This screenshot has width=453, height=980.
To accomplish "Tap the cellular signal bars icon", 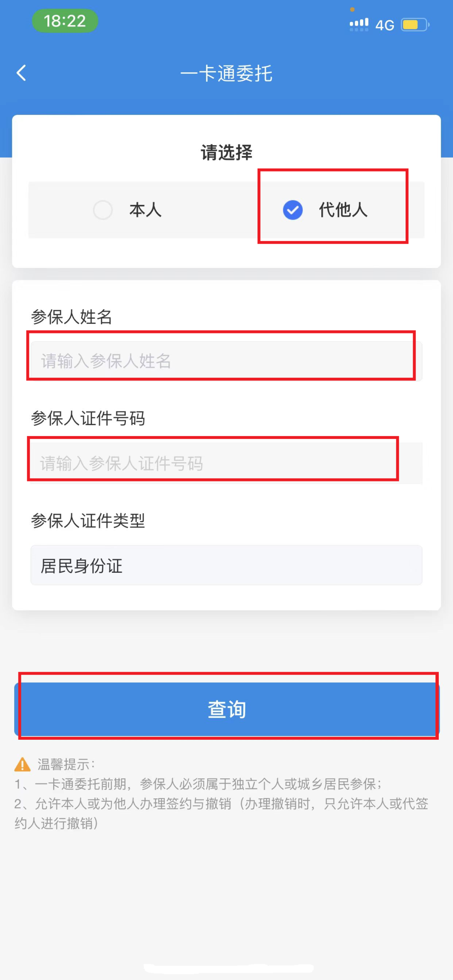I will pos(359,24).
